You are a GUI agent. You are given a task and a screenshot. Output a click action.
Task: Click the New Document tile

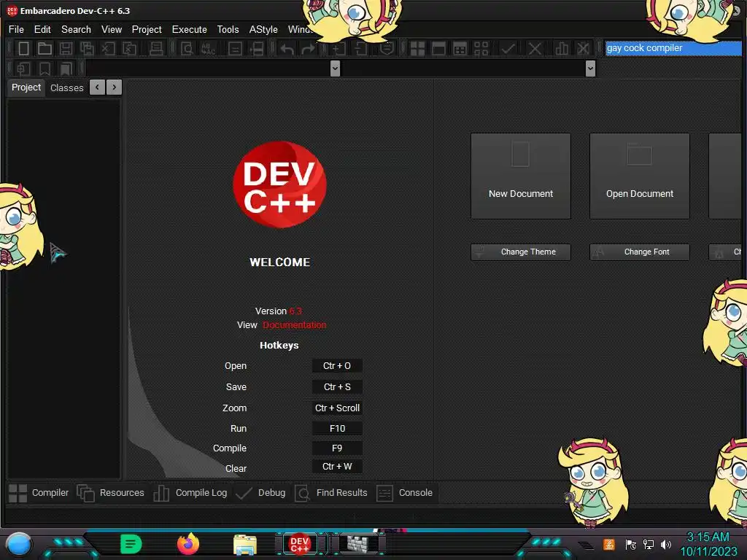point(521,176)
